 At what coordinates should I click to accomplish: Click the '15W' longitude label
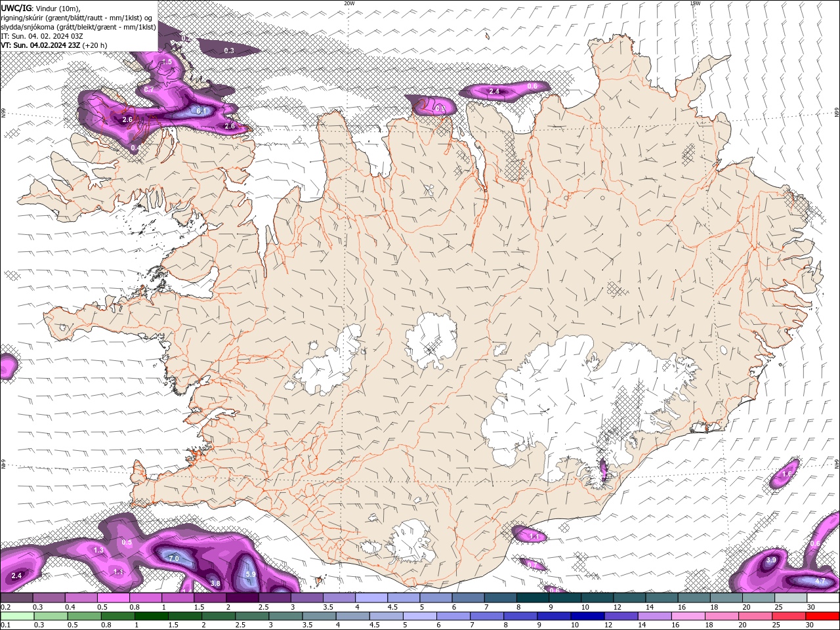pyautogui.click(x=695, y=3)
